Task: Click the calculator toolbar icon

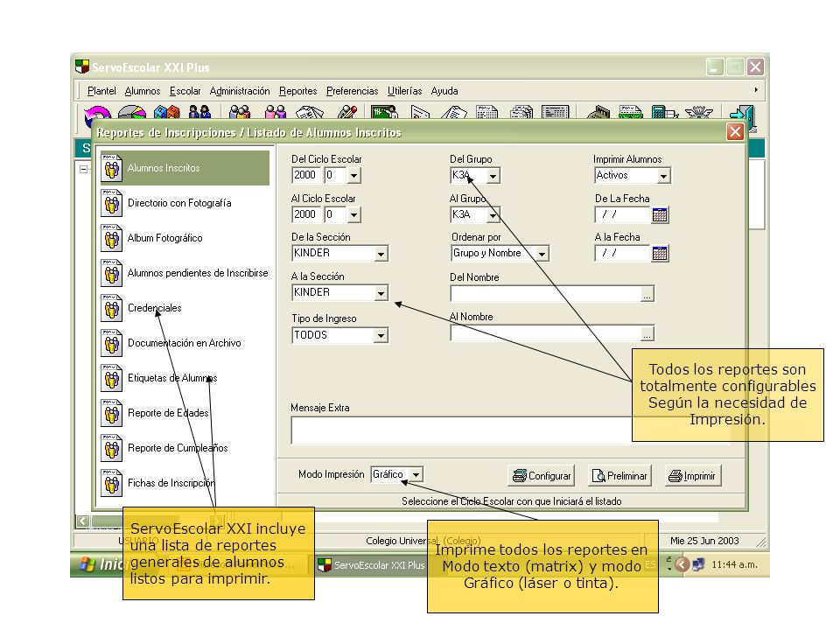Action: [664, 113]
